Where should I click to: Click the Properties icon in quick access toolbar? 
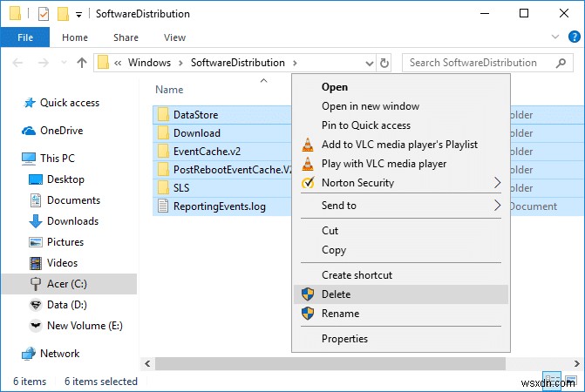tap(44, 14)
